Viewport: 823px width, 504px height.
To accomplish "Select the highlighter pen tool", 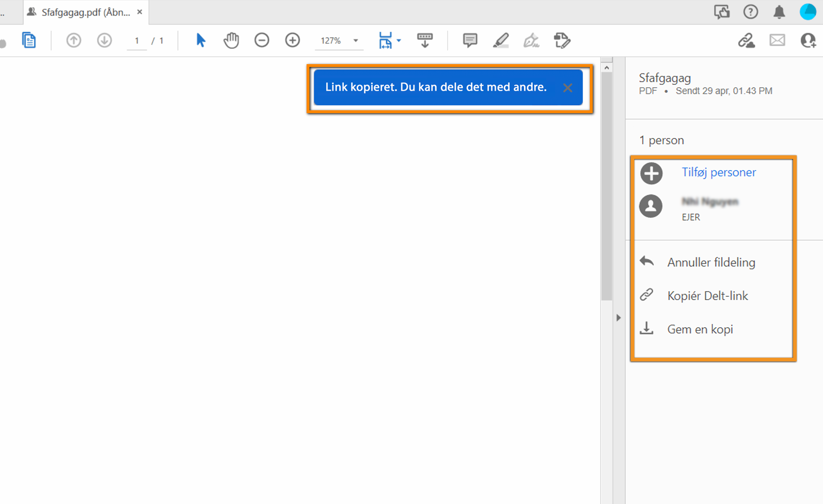I will (501, 40).
